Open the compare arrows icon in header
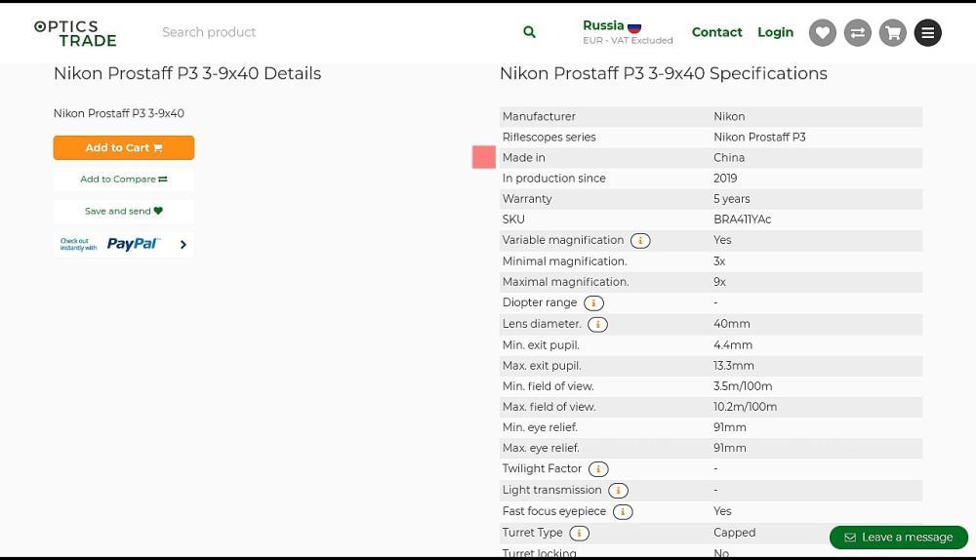The width and height of the screenshot is (976, 560). [x=858, y=32]
